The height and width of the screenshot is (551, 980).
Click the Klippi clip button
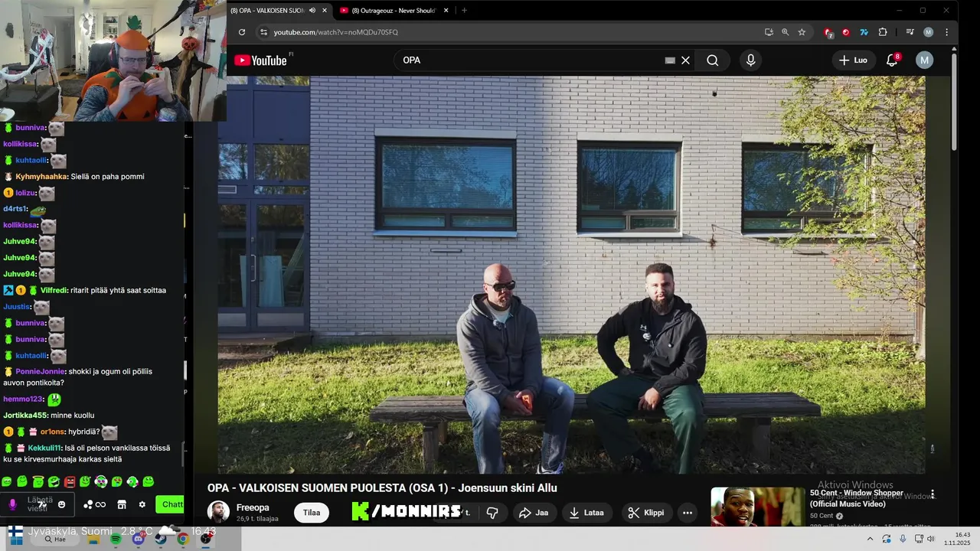646,513
